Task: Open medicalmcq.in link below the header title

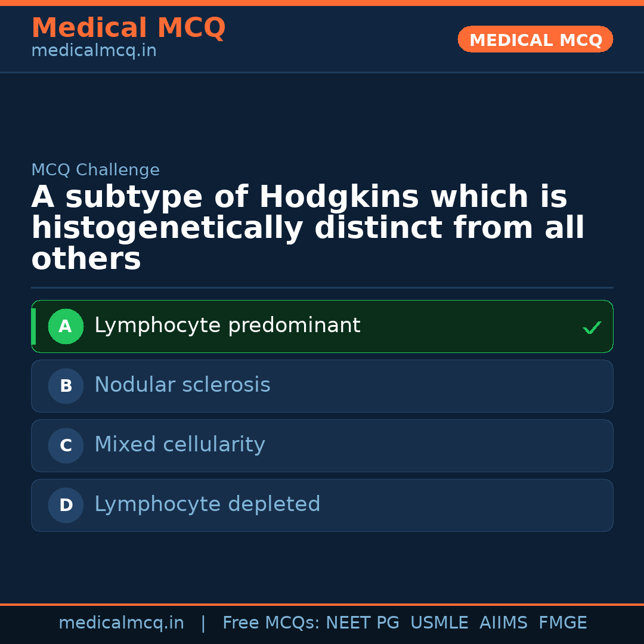Action: (94, 51)
